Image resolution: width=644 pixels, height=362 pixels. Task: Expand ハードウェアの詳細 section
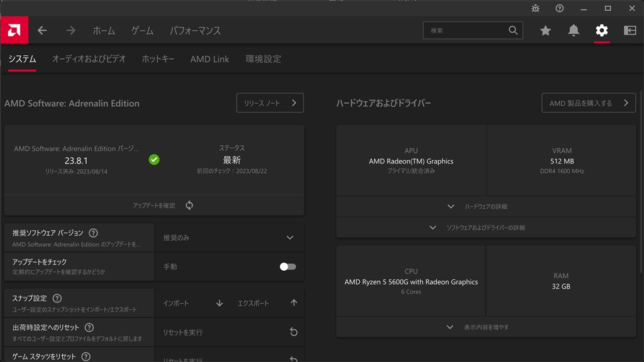pos(486,207)
